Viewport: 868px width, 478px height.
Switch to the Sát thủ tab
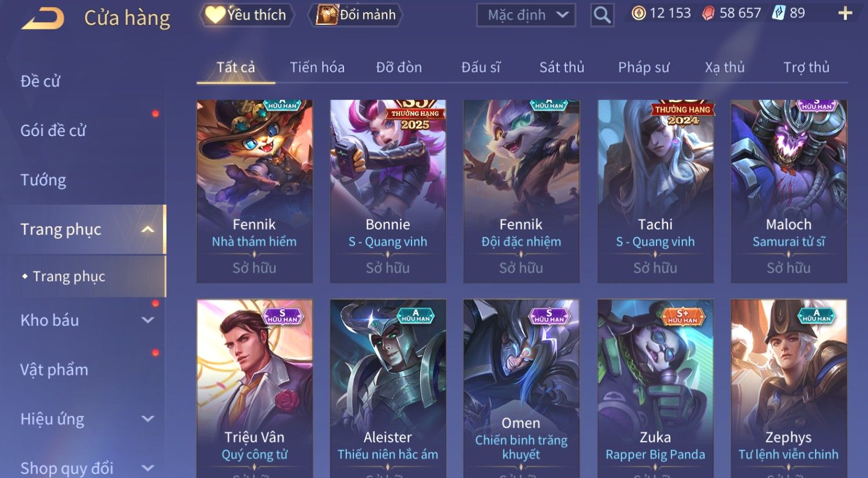coord(561,67)
